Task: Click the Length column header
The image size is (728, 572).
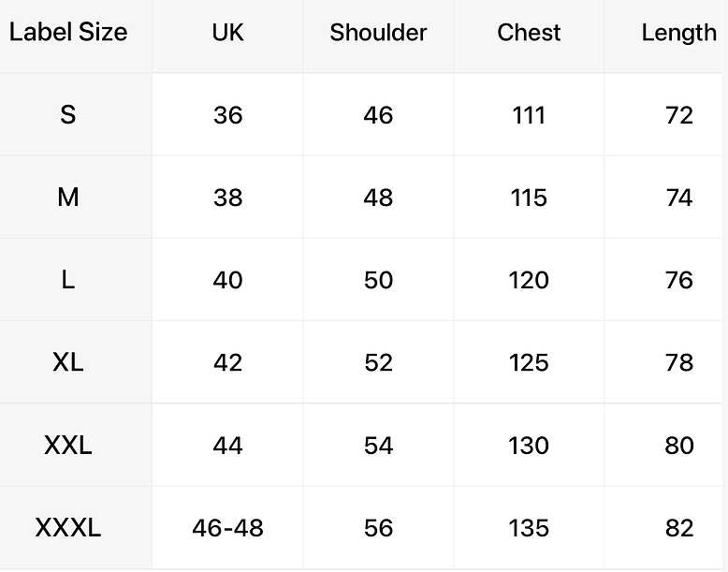Action: [x=678, y=34]
